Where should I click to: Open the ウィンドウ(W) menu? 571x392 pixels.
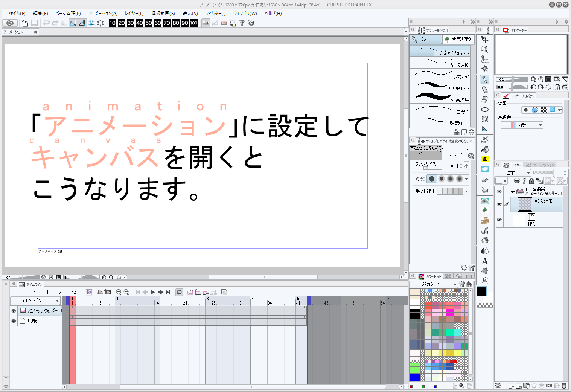pos(245,13)
